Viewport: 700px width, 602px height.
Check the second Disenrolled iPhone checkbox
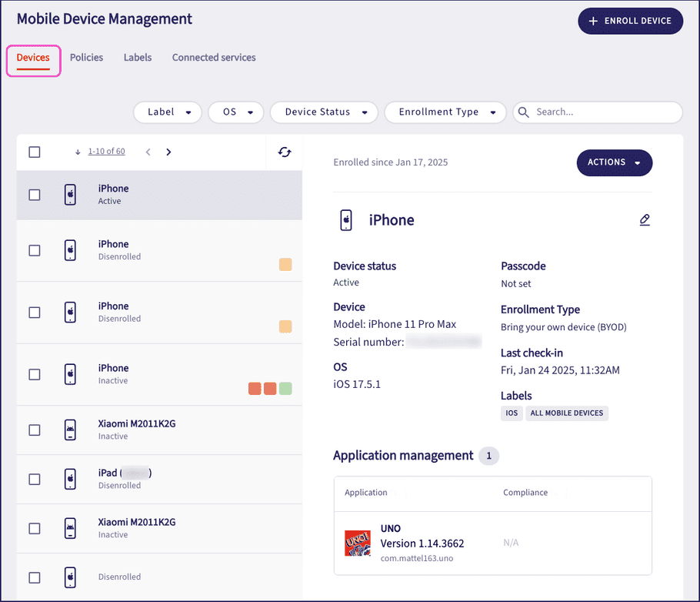click(x=35, y=313)
